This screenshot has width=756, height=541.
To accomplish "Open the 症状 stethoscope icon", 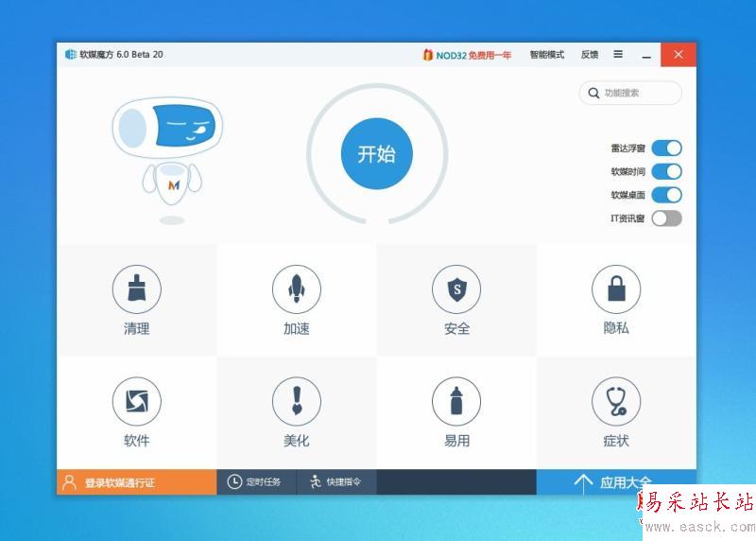I will (x=616, y=401).
